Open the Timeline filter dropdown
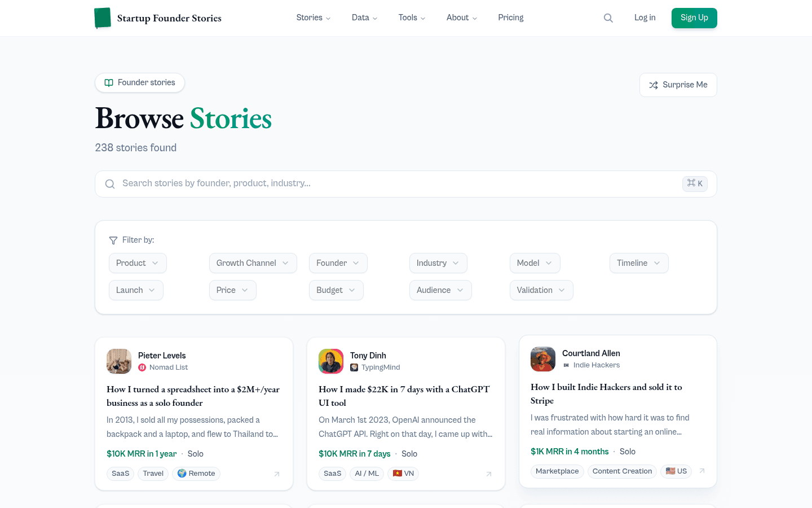This screenshot has height=508, width=812. 639,263
